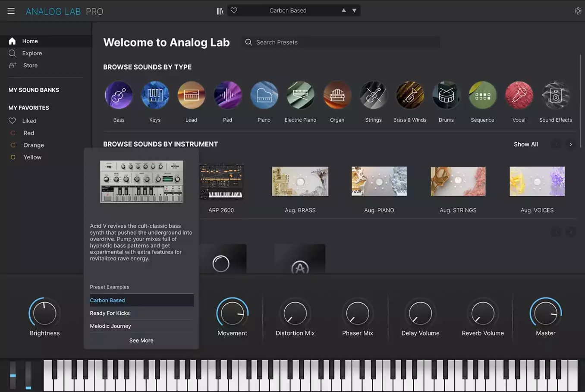This screenshot has width=585, height=392.
Task: Click the Sound Effects icon
Action: tap(555, 95)
